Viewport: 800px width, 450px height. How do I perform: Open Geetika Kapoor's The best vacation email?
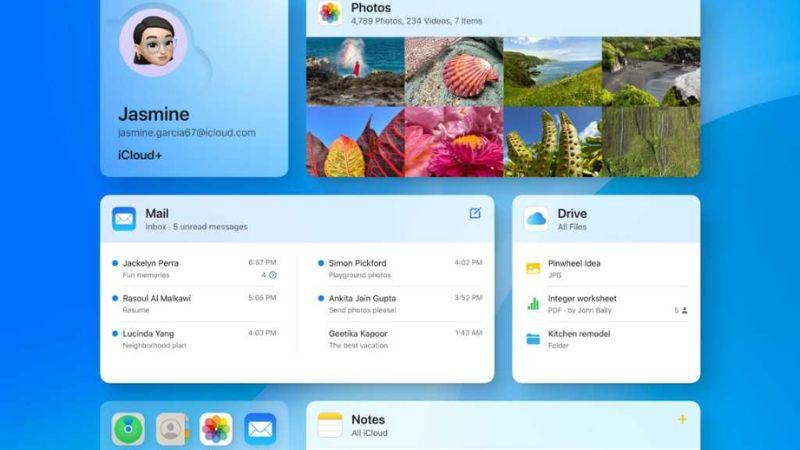[x=401, y=339]
